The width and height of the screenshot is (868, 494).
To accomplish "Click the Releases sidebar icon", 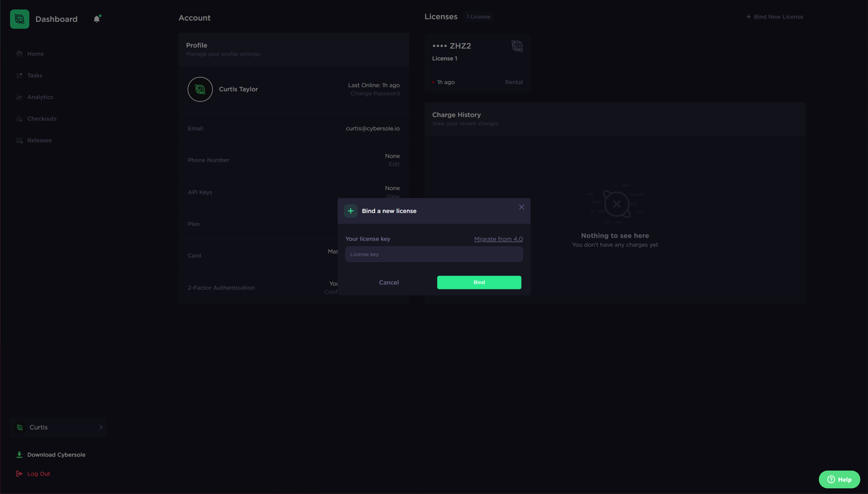I will click(19, 140).
